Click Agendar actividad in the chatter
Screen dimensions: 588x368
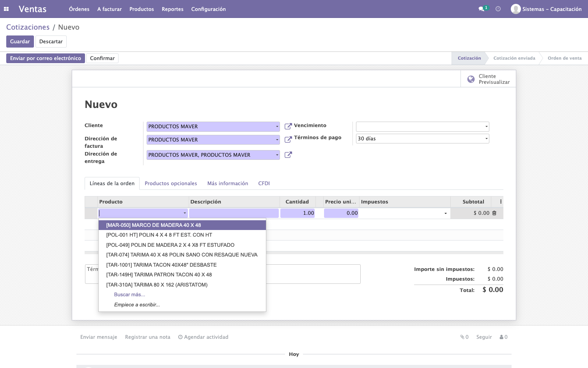point(203,337)
